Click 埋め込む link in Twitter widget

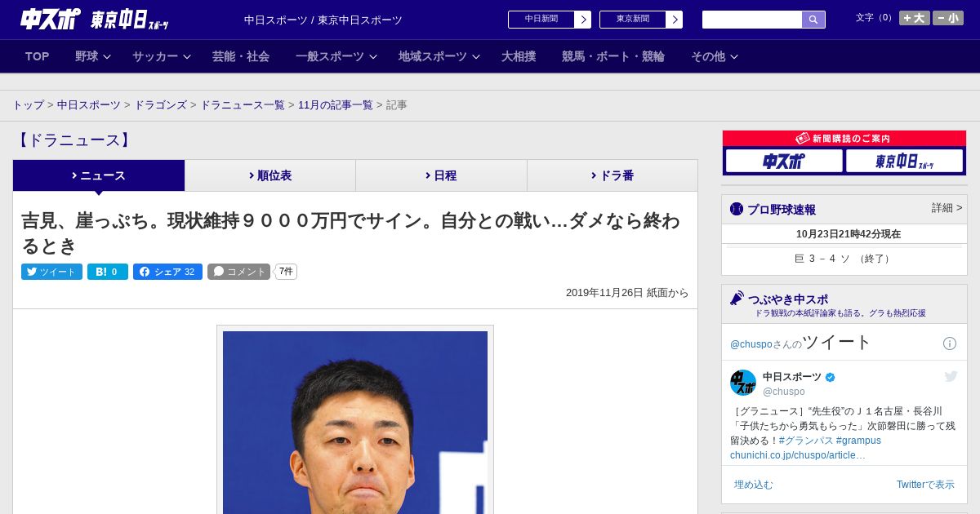click(x=753, y=485)
